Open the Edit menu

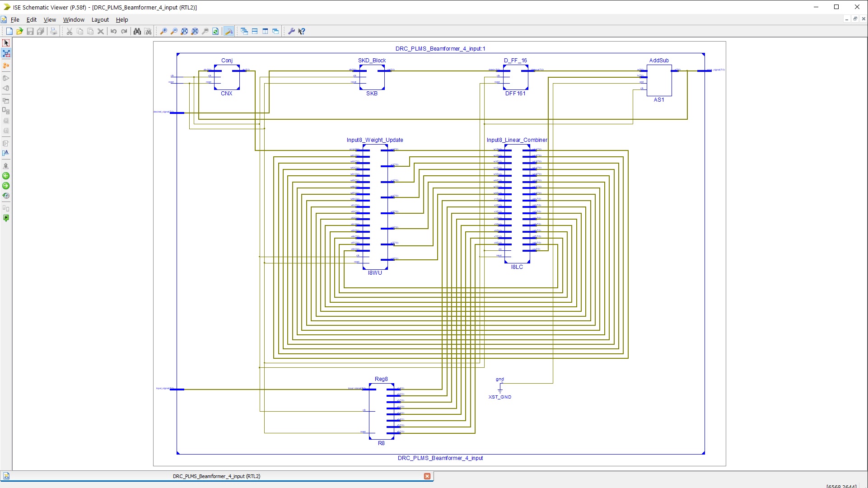point(32,20)
